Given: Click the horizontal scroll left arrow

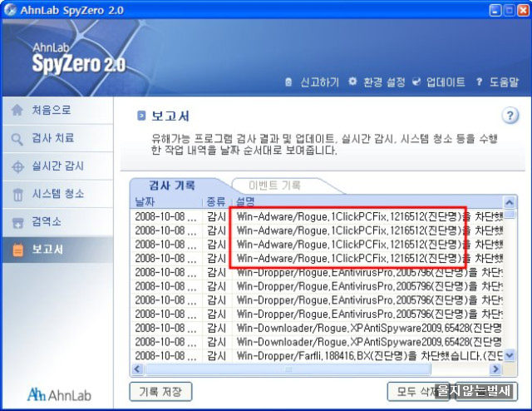Looking at the screenshot, I should point(137,369).
